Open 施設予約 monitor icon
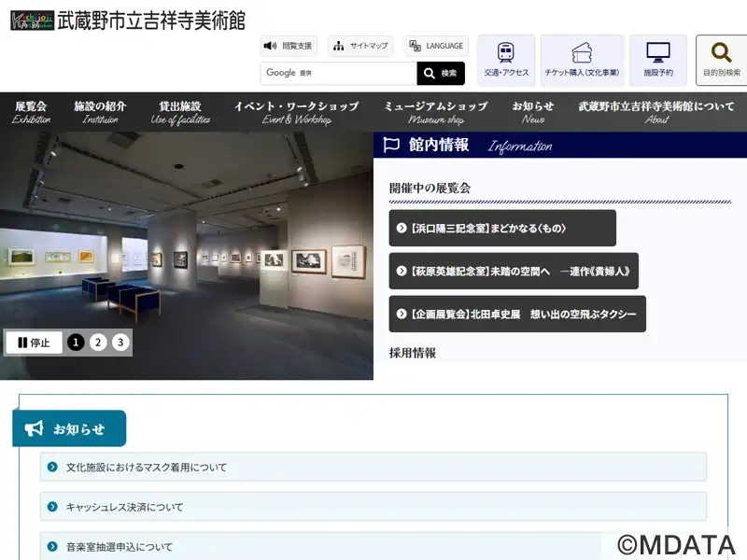The image size is (747, 560). pyautogui.click(x=658, y=60)
